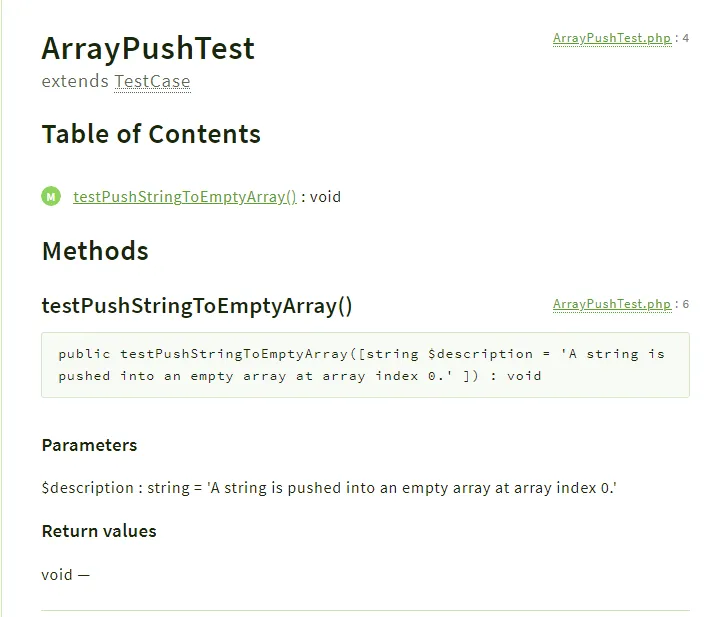
Task: Open ArrayPushTest.php link beside class title
Action: (612, 38)
